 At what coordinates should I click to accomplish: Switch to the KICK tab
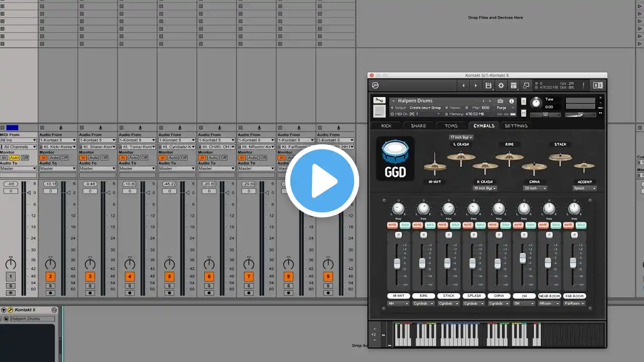[x=386, y=126]
